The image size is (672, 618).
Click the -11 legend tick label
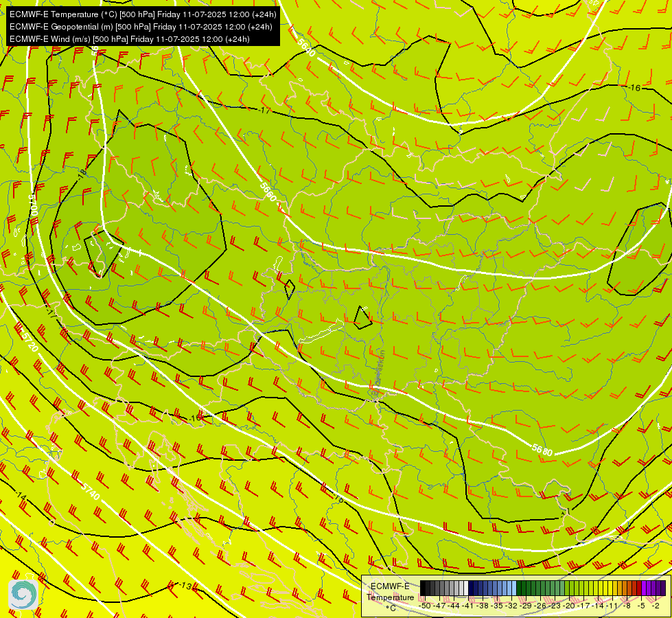click(x=612, y=606)
